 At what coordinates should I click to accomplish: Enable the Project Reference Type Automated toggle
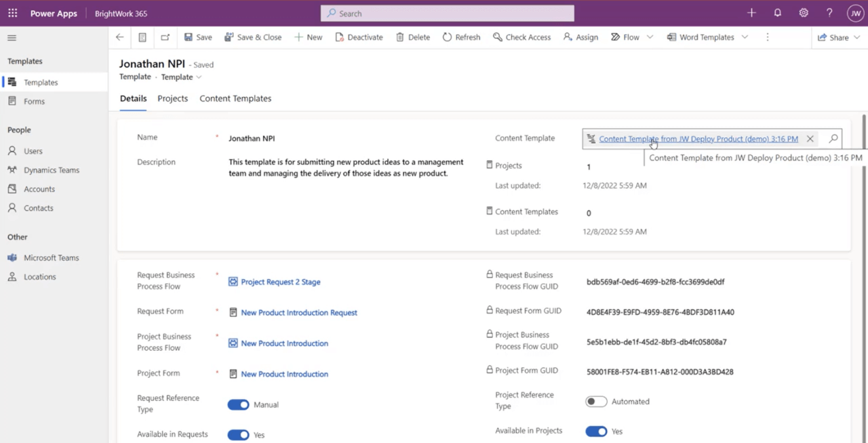coord(595,401)
